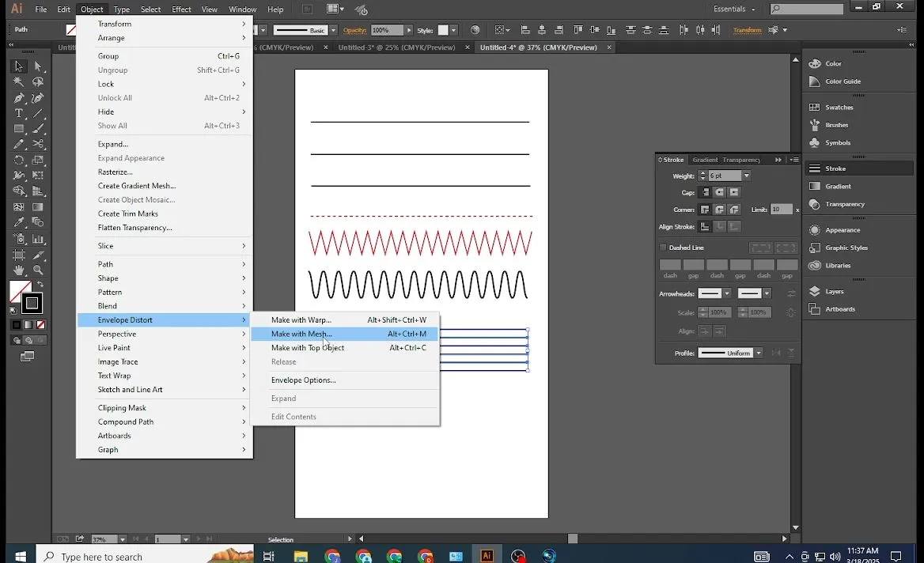
Task: Open Envelope Options menu item
Action: click(x=345, y=380)
